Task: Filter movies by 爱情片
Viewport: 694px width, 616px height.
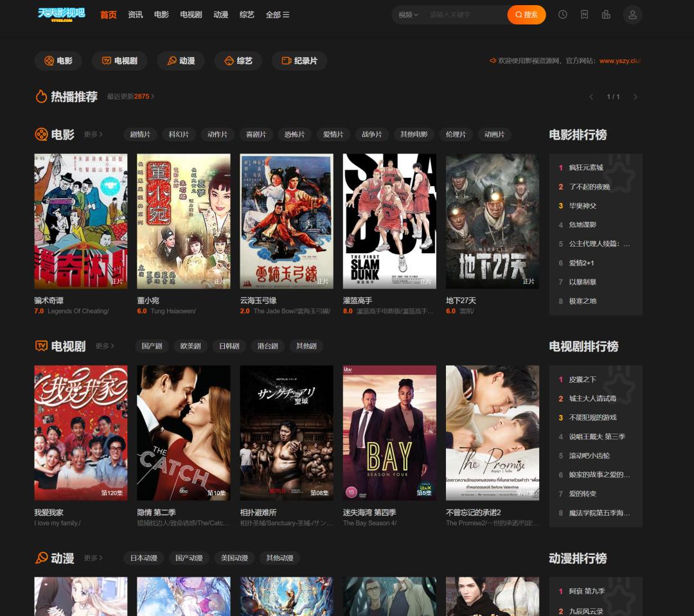Action: pos(334,134)
